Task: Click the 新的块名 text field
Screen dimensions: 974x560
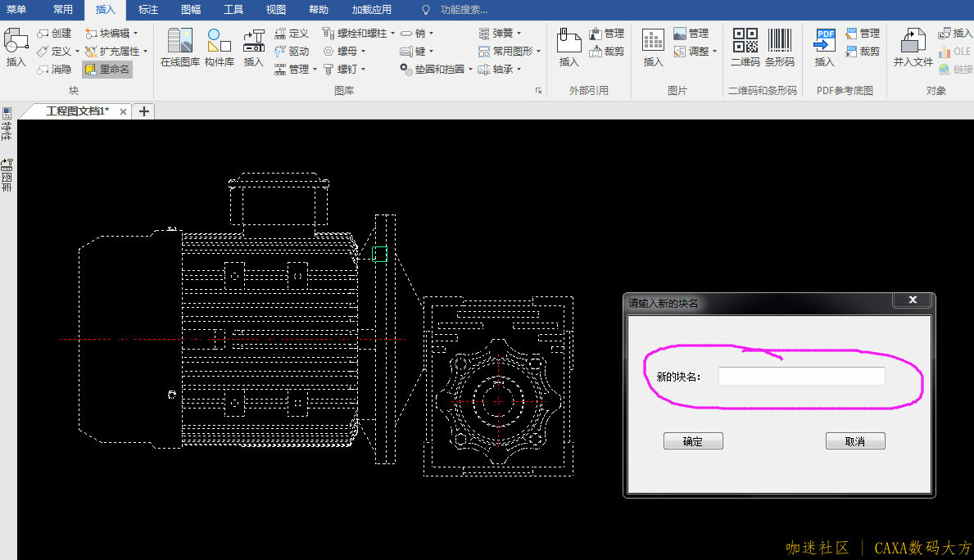Action: click(801, 377)
